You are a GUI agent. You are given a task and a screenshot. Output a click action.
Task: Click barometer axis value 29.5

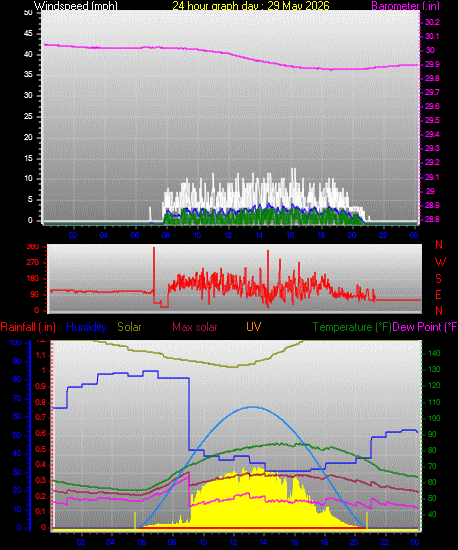[432, 121]
